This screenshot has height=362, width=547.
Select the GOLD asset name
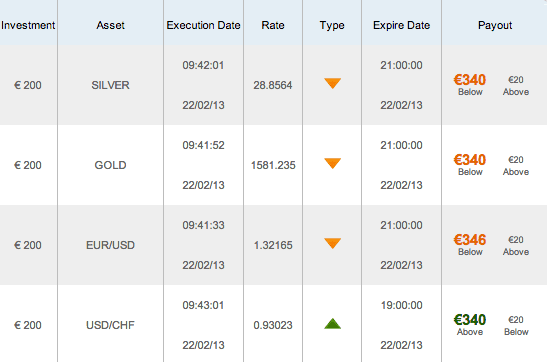click(x=111, y=165)
